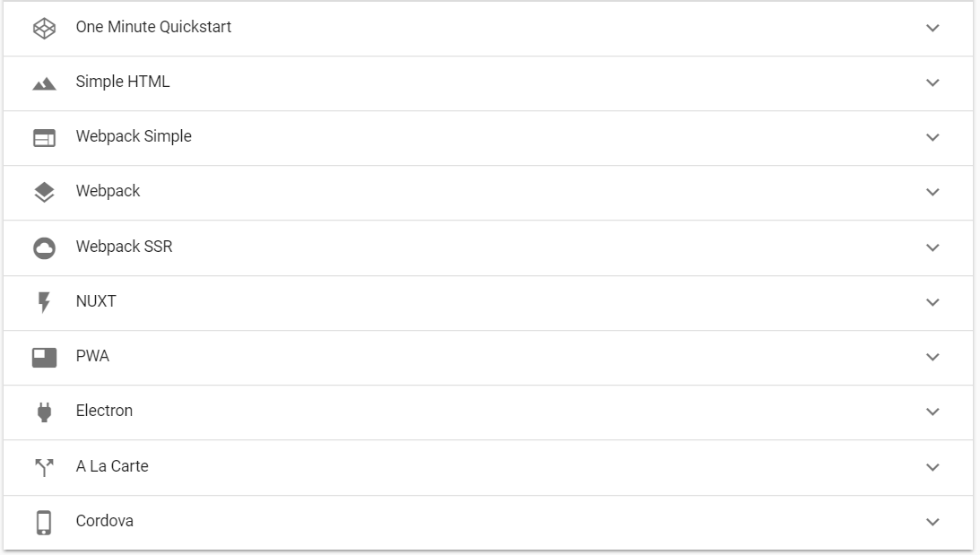The image size is (980, 555).
Task: Click the cloud circle icon for Webpack SSR
Action: coord(44,248)
